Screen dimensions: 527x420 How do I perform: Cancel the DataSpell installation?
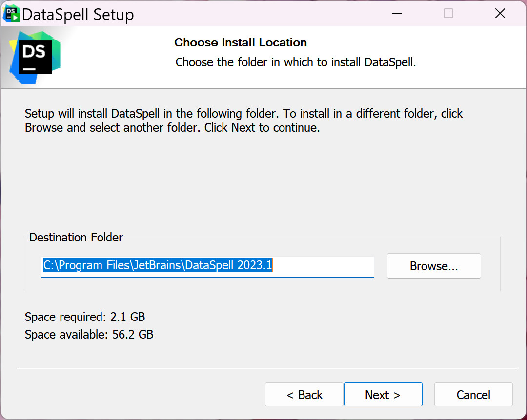473,394
